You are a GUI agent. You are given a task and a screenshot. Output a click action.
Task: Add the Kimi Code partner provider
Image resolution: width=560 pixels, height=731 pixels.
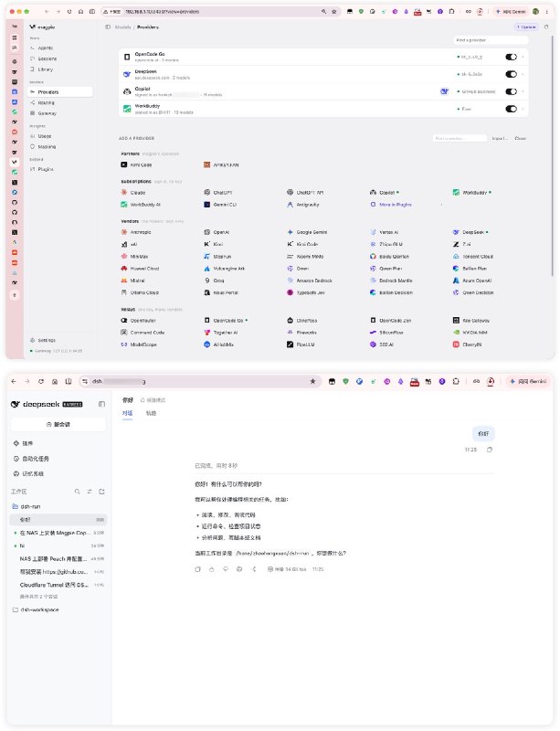click(137, 164)
